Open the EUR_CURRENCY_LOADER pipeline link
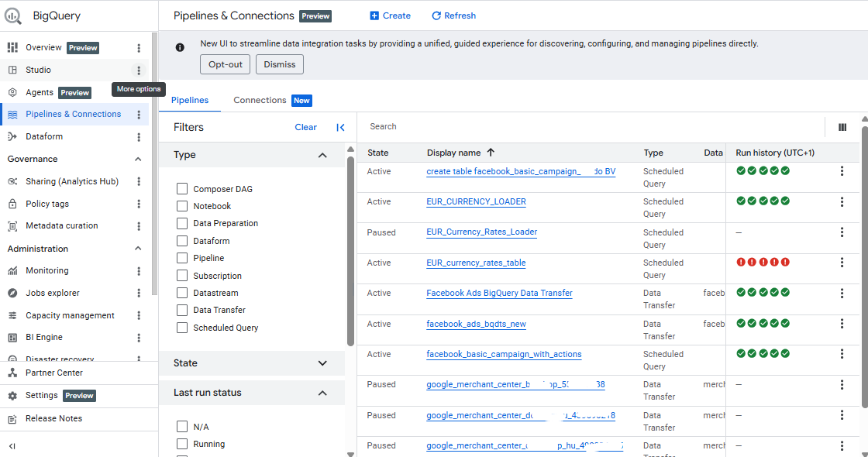 click(x=476, y=202)
